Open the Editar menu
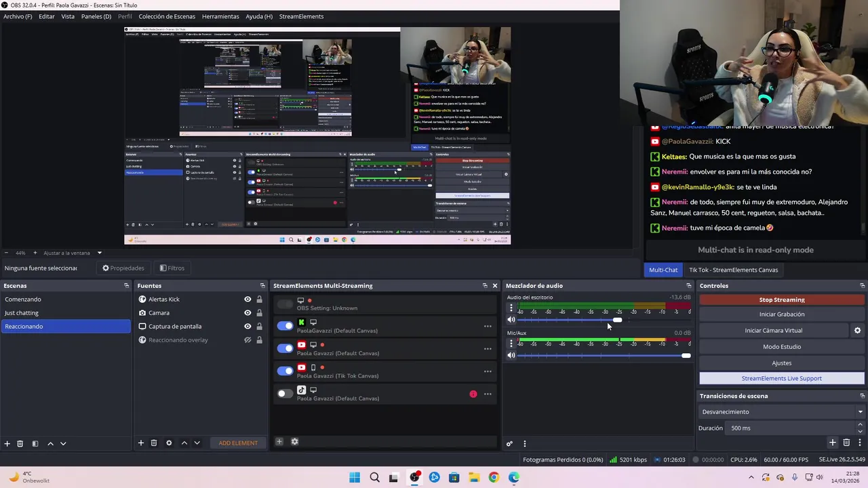The image size is (868, 488). pos(47,16)
